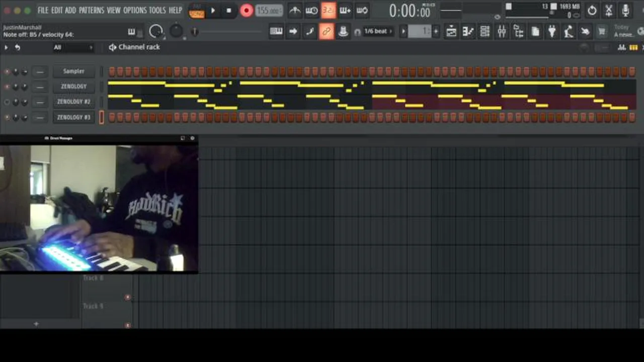Open the shopping cart store icon
Screen dimensions: 644x362
tap(602, 32)
